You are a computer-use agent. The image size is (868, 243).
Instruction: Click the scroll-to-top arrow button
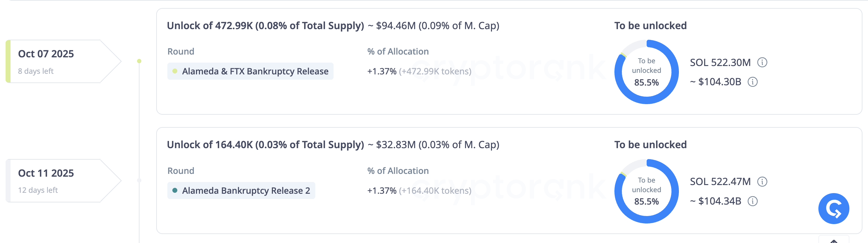pyautogui.click(x=834, y=241)
